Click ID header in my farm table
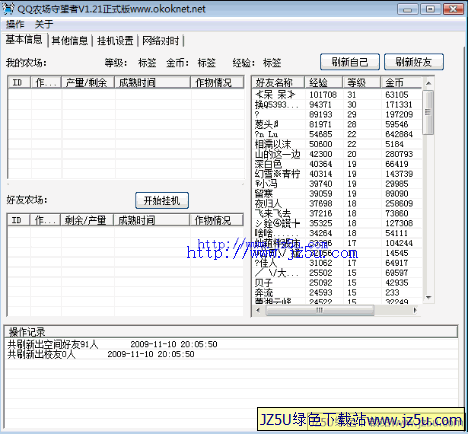Viewport: 468px width, 434px height. (x=19, y=82)
